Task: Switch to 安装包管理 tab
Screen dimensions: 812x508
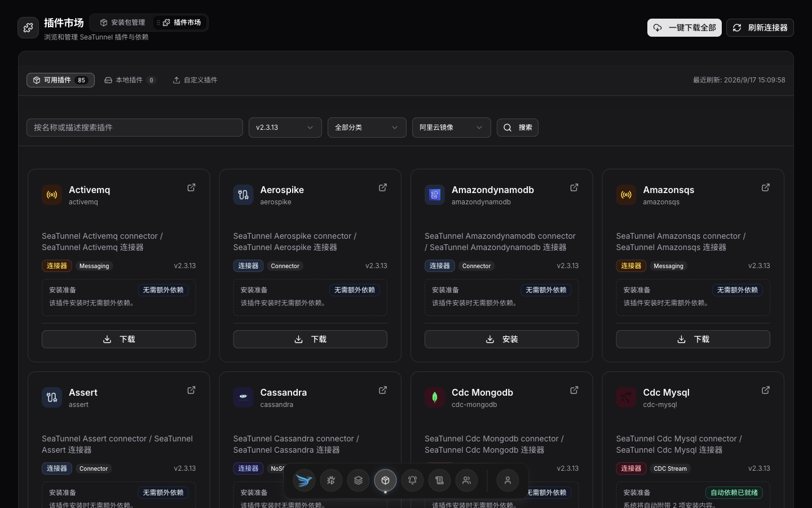Action: (x=123, y=23)
